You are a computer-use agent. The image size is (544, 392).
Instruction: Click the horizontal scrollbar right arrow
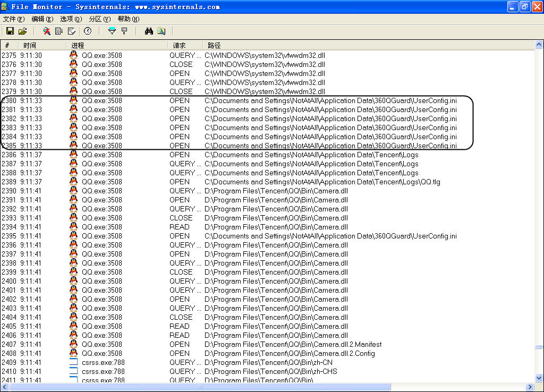(530, 387)
